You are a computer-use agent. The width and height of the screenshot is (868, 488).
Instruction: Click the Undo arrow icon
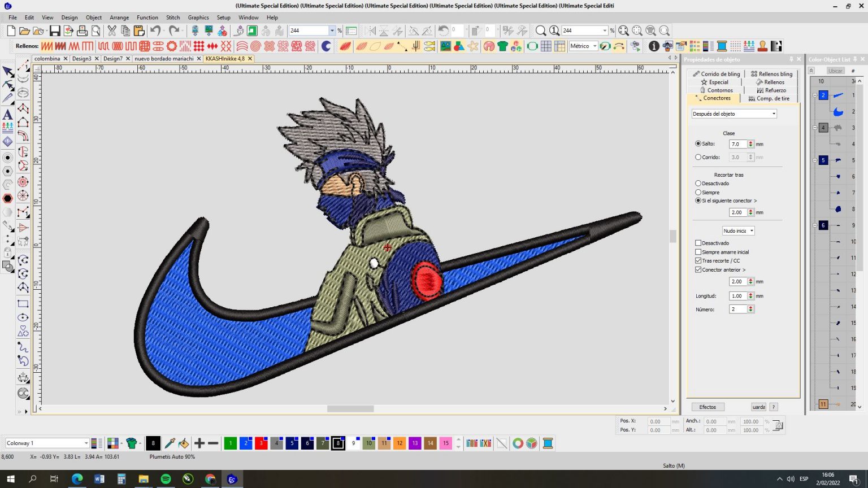tap(155, 30)
